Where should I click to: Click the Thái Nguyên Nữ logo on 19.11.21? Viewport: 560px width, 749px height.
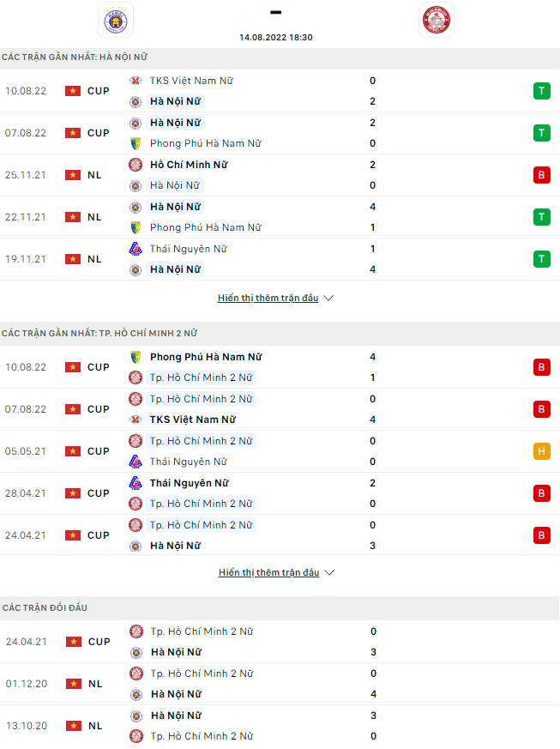click(135, 249)
